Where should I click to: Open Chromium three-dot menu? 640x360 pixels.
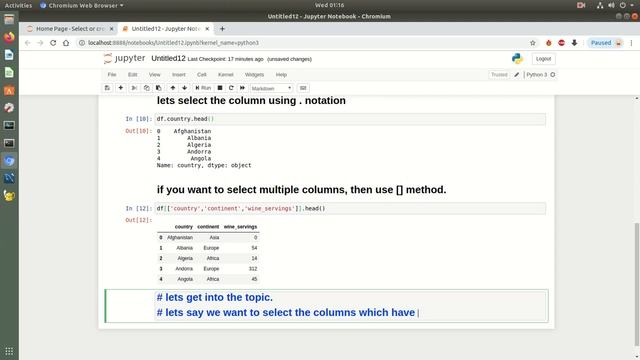[x=631, y=43]
